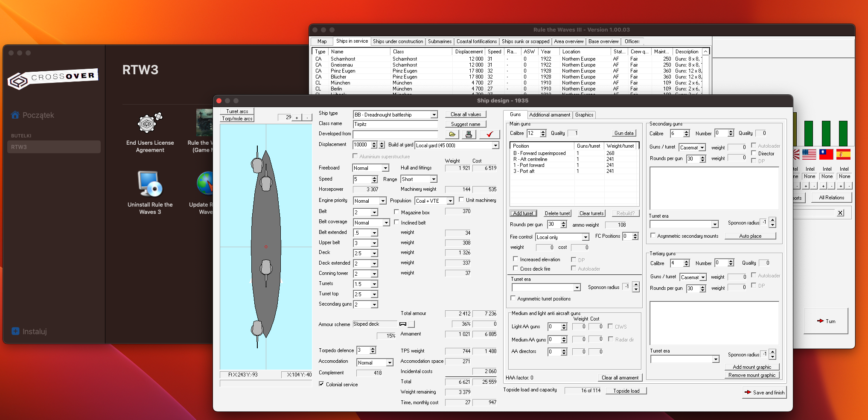Viewport: 868px width, 420px height.
Task: Uncheck the Colonial service checkbox
Action: tap(321, 384)
